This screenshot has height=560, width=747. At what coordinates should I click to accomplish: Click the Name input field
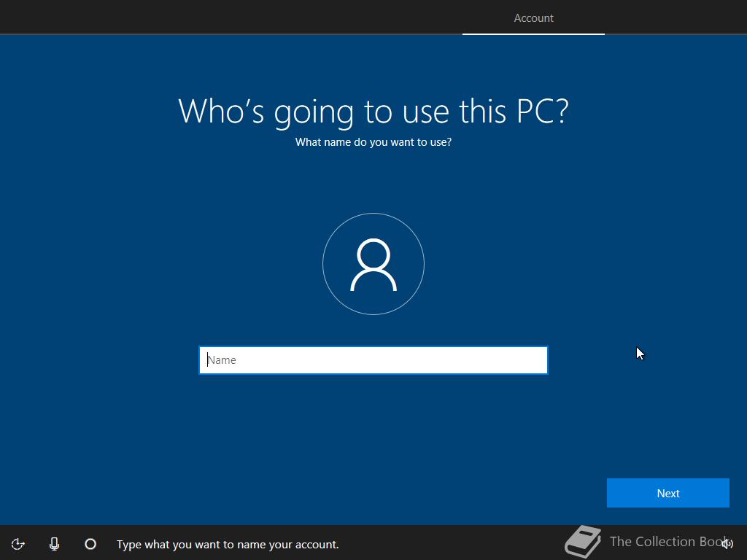click(373, 360)
